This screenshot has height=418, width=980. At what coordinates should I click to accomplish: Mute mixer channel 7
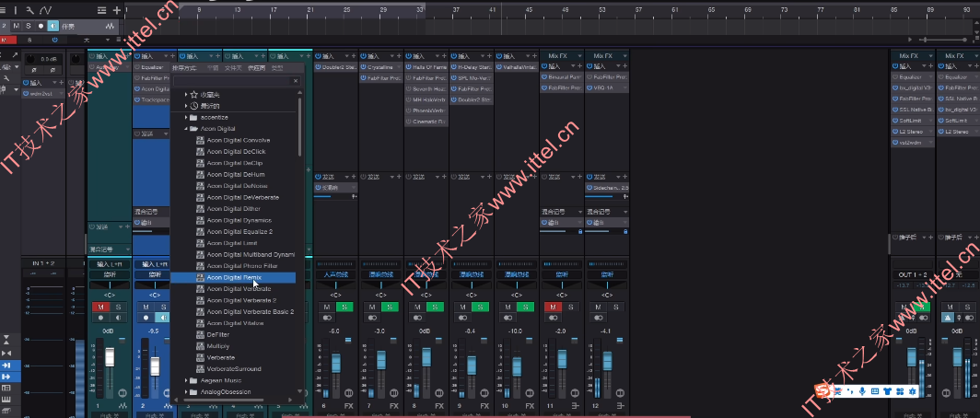click(373, 307)
